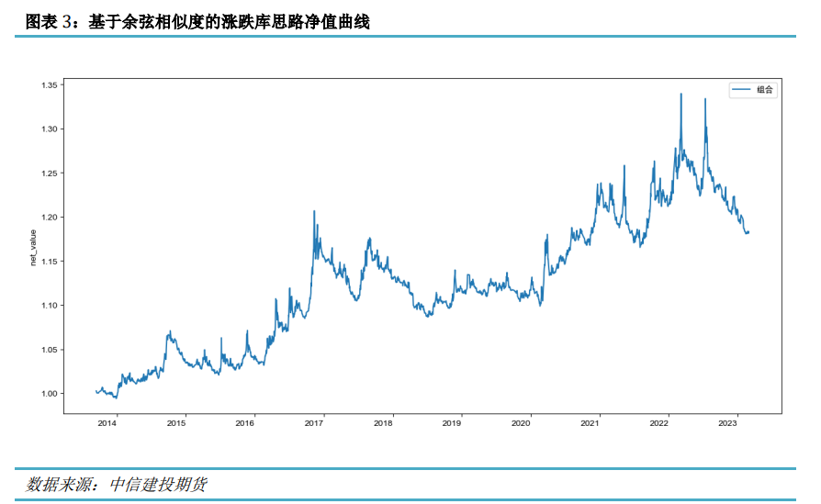
Task: Click y-axis tick 1.25
Action: 50,174
